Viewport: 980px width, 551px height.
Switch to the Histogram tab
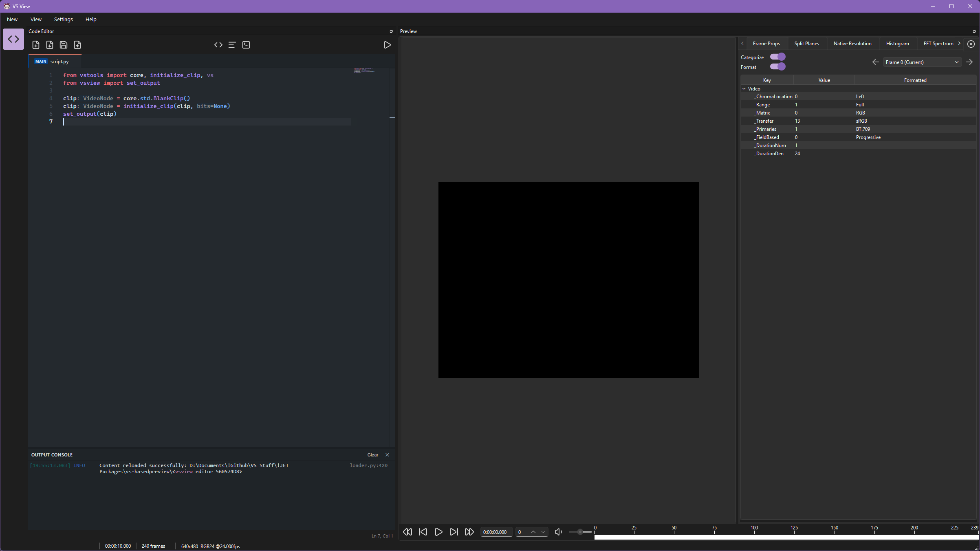[898, 44]
